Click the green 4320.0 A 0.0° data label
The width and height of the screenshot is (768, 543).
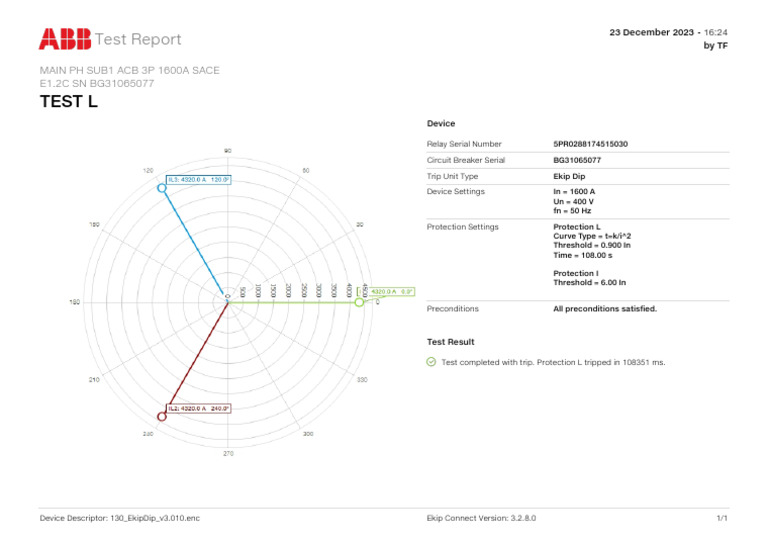coord(392,292)
